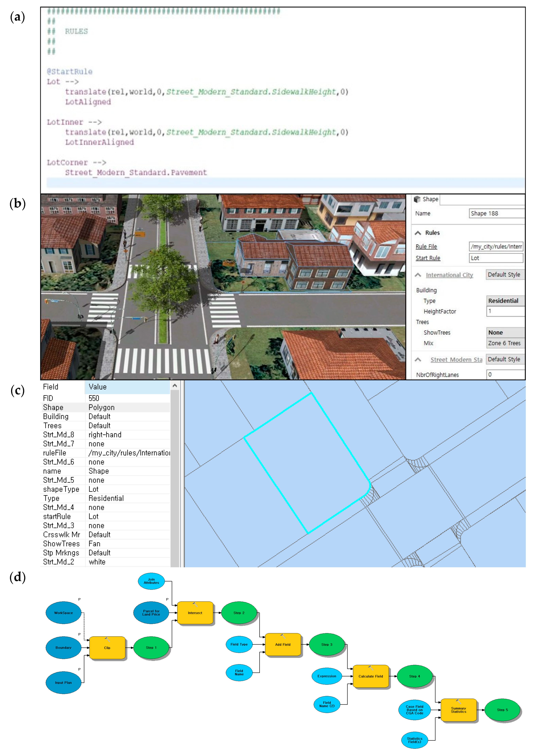
Task: Click the Start Rule link
Action: [x=428, y=258]
